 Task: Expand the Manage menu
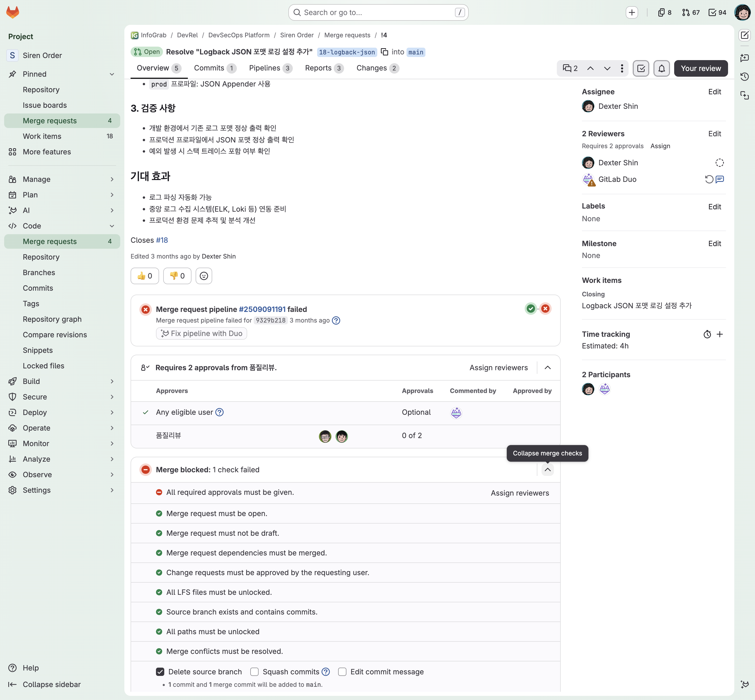click(62, 179)
